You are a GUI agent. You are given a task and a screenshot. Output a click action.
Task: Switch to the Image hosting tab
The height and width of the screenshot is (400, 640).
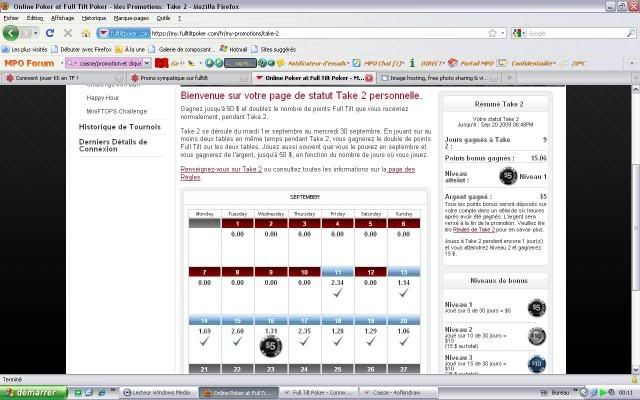(438, 78)
